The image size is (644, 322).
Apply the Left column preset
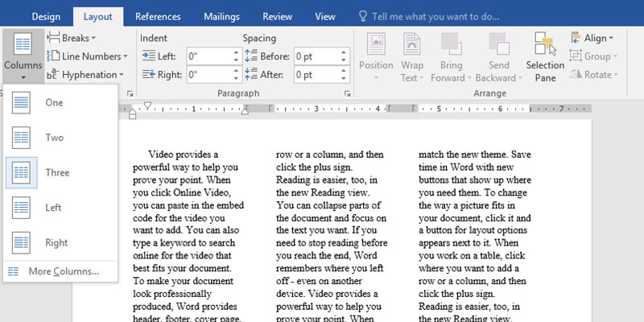(x=22, y=208)
